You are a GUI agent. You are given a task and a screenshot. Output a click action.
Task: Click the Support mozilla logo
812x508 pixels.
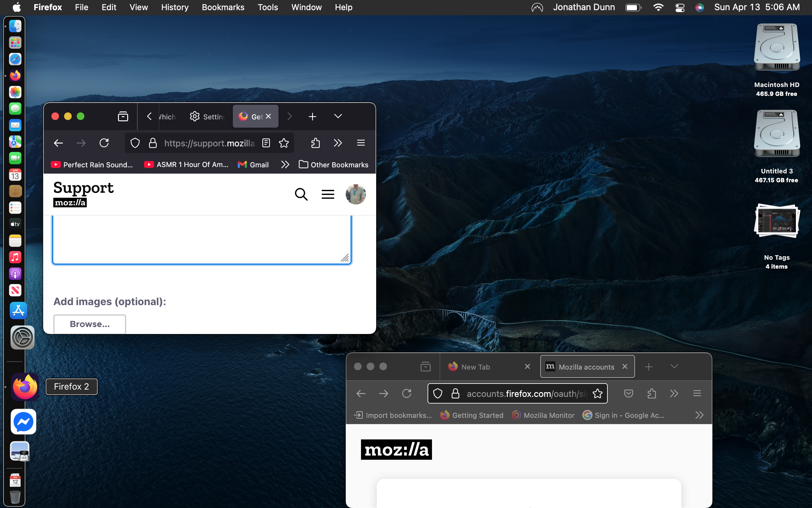(x=83, y=194)
